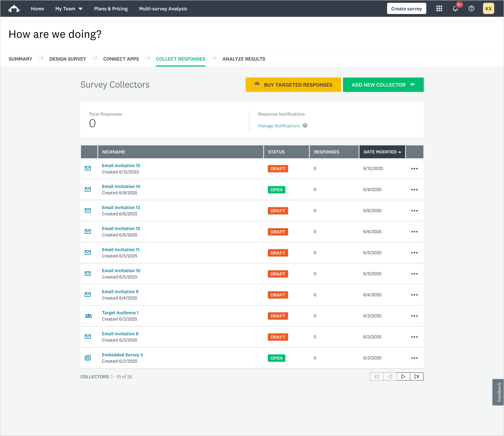Image resolution: width=504 pixels, height=436 pixels.
Task: Open the apps grid icon
Action: (439, 9)
